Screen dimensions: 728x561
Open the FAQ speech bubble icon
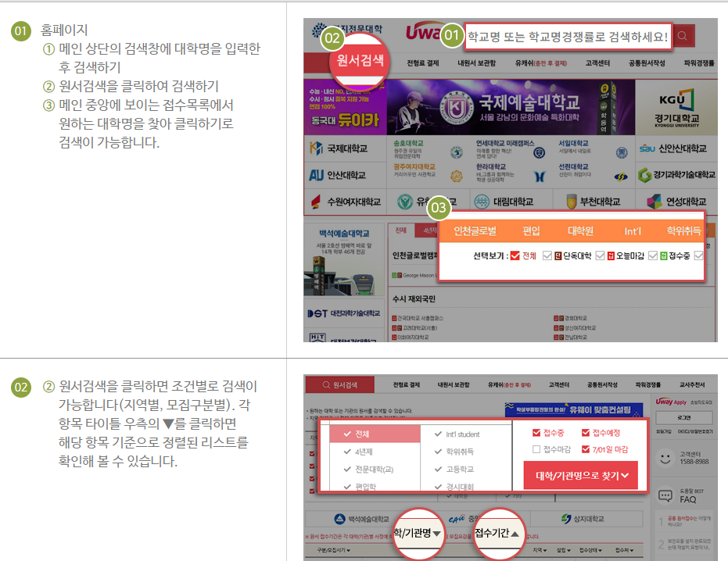665,495
